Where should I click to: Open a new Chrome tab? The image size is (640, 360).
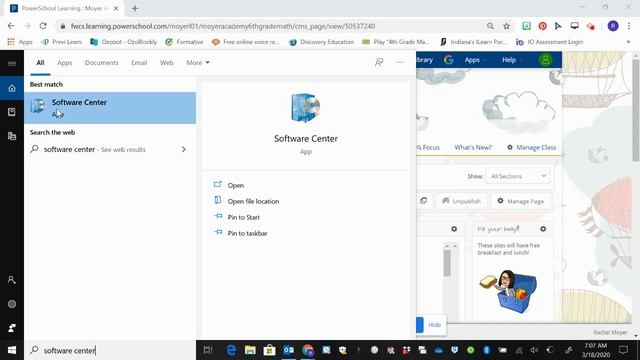coord(135,8)
